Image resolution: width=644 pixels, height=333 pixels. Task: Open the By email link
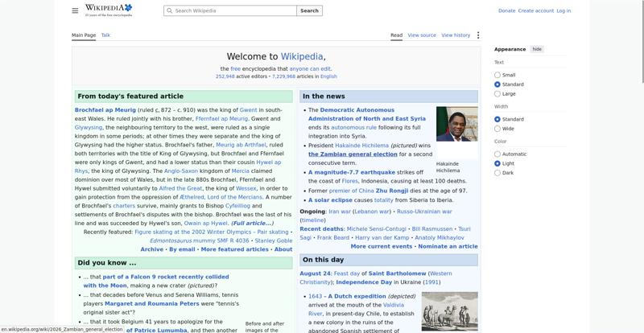pos(182,249)
